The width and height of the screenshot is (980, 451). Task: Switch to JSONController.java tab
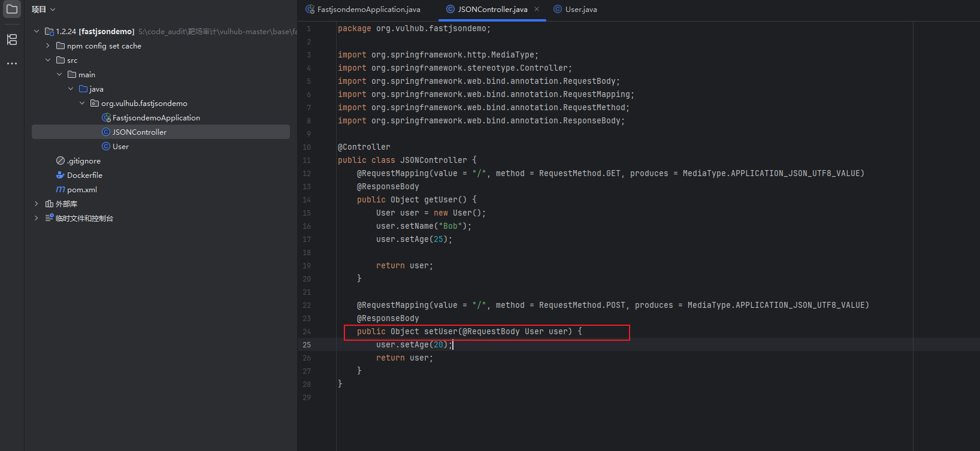[x=493, y=10]
